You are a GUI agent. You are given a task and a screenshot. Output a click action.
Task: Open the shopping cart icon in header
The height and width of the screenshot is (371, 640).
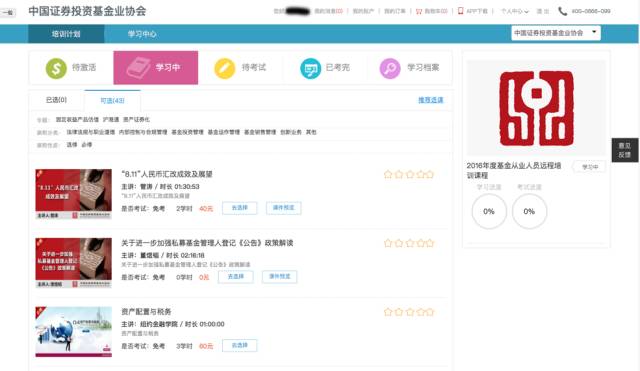[x=419, y=11]
